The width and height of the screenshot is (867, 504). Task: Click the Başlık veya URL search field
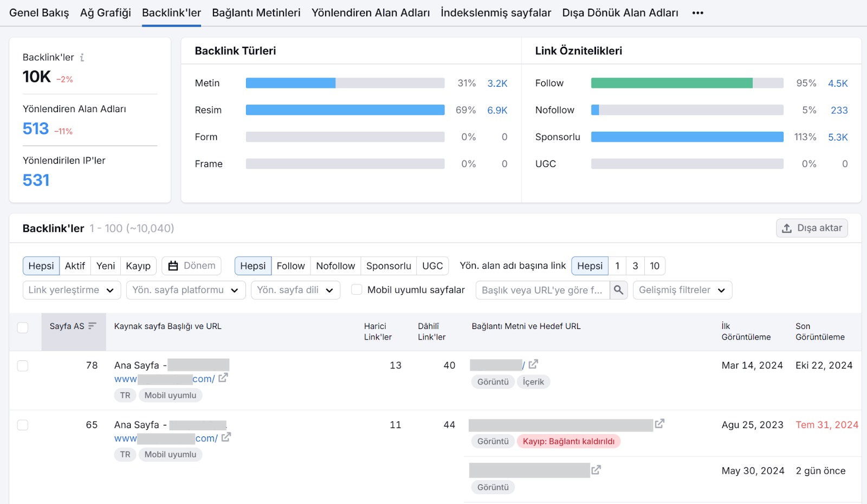tap(542, 290)
